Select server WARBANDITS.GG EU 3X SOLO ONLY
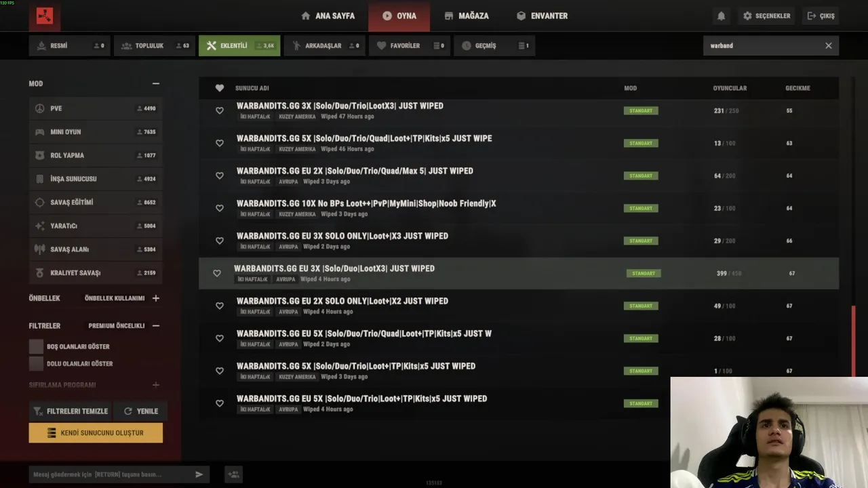This screenshot has width=868, height=488. tap(519, 241)
